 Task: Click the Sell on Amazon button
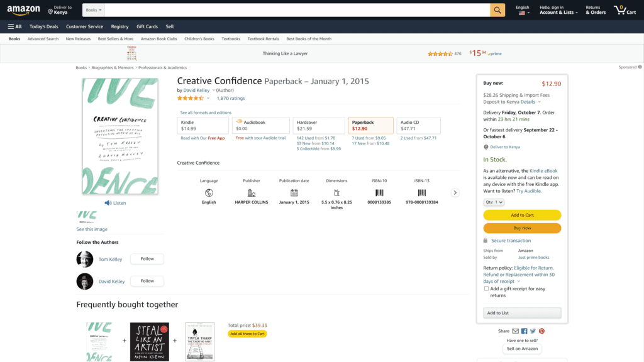tap(522, 349)
